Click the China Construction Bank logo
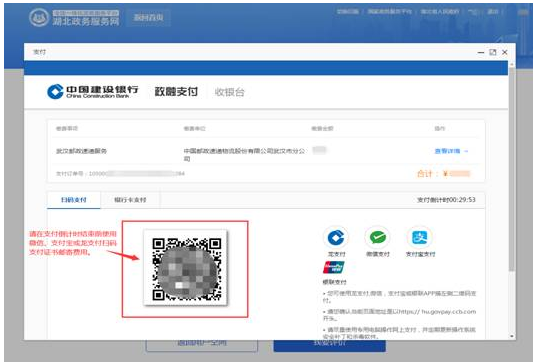This screenshot has width=535, height=364. point(92,92)
